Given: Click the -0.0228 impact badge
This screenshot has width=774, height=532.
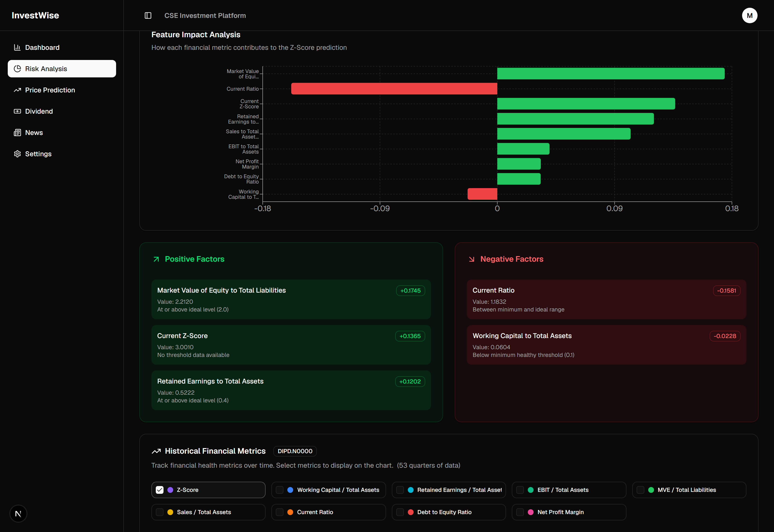Looking at the screenshot, I should (x=725, y=336).
